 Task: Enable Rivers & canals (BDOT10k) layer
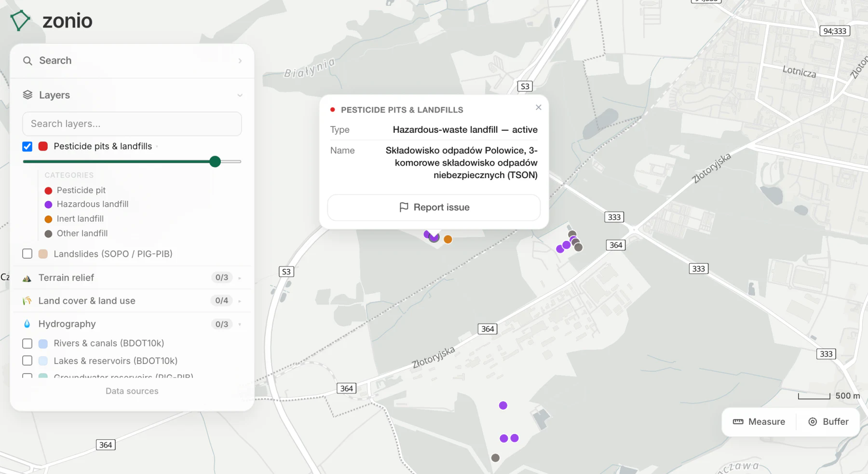27,343
